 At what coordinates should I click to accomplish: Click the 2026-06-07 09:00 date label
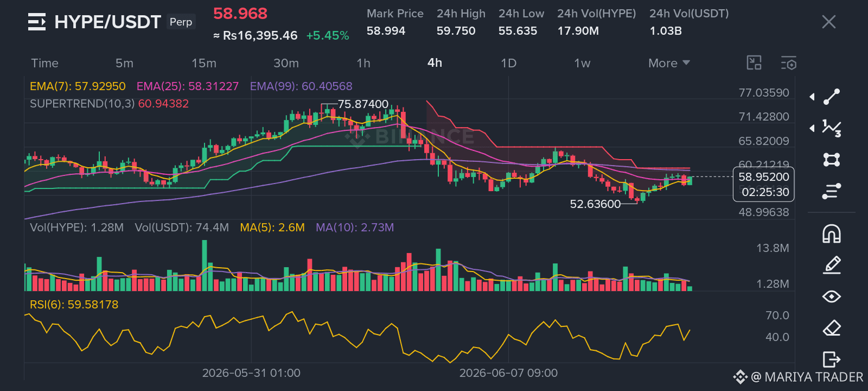coord(508,373)
